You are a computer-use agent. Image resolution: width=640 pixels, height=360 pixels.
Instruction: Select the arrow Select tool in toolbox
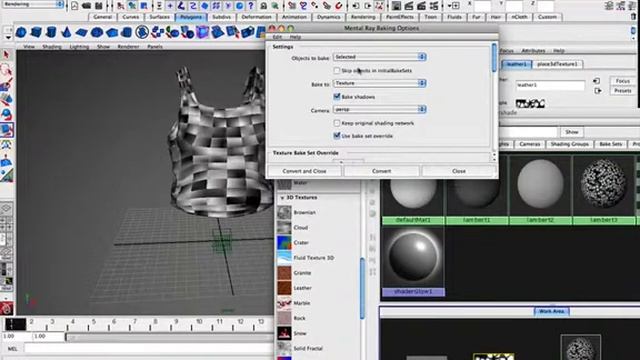point(6,54)
